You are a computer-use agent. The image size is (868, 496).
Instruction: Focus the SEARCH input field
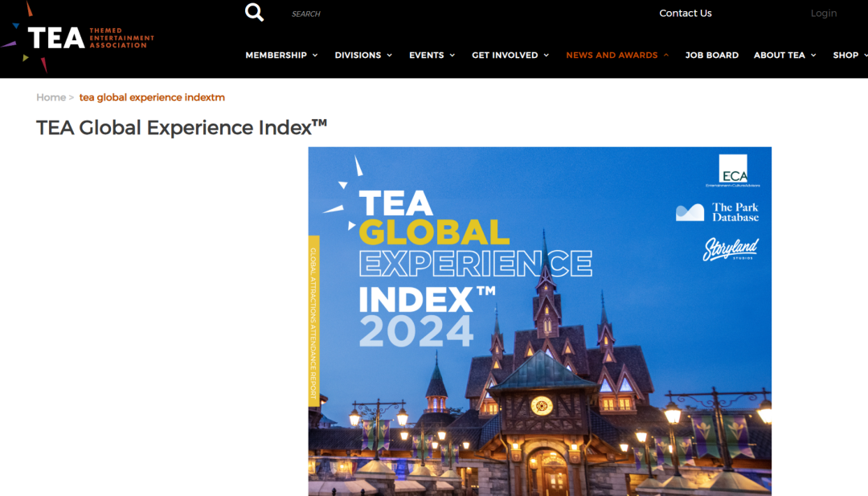[306, 14]
